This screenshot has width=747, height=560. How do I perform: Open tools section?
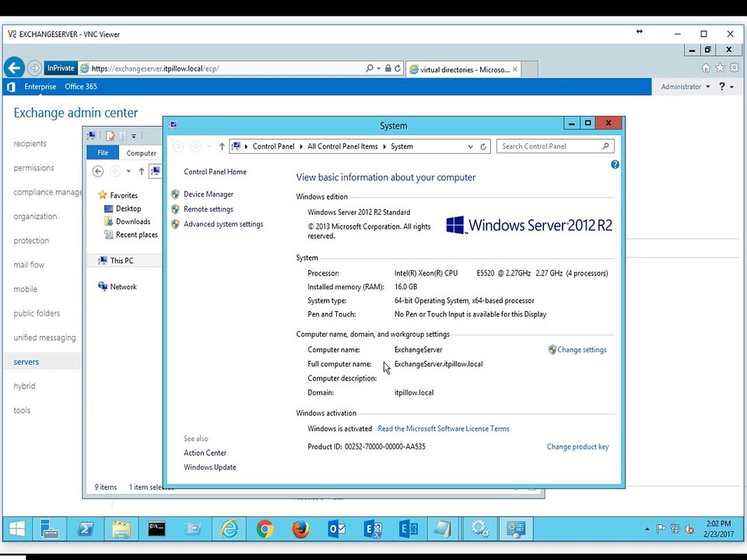pos(22,411)
